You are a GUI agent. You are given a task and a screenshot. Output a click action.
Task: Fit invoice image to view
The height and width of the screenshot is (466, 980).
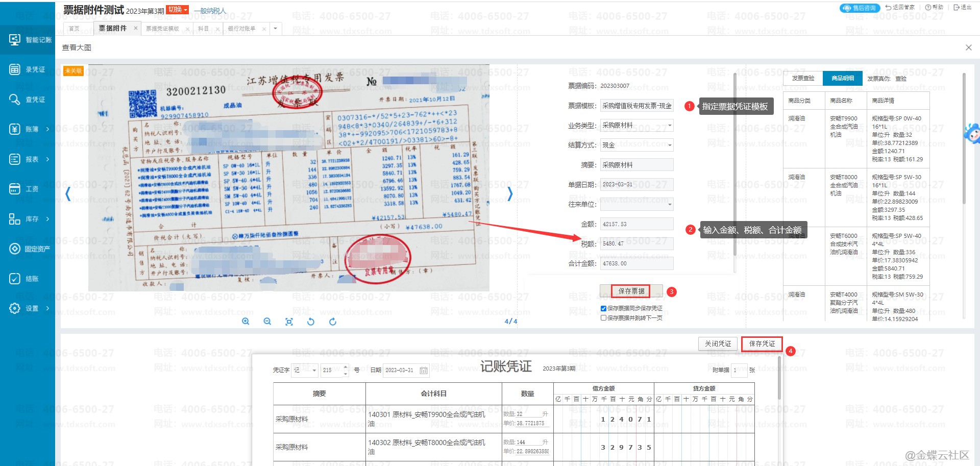coord(289,322)
